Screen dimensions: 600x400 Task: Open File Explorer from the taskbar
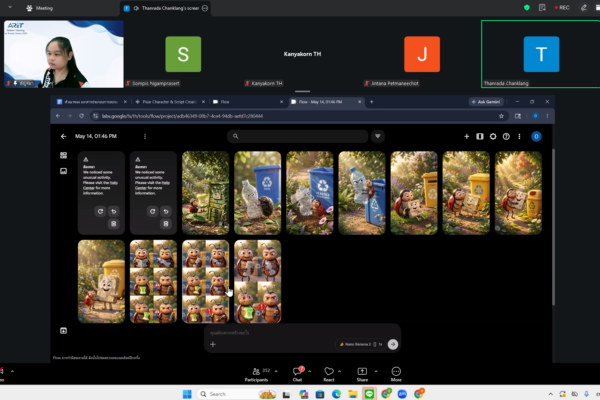click(x=353, y=394)
